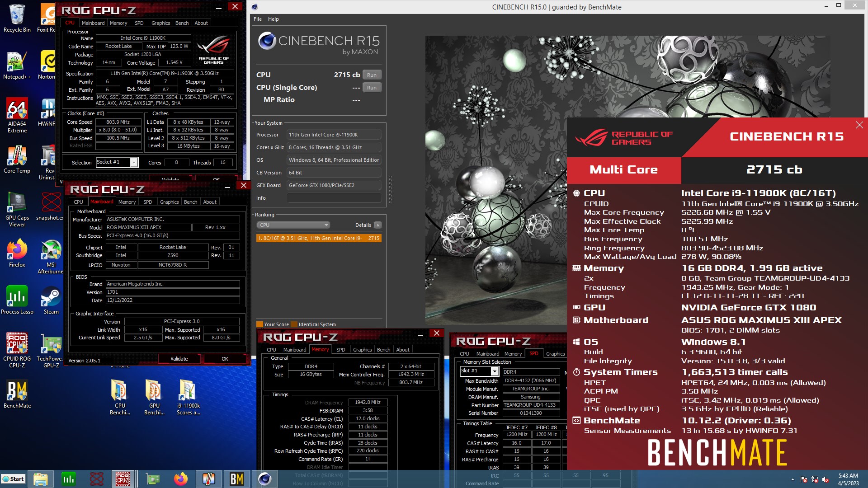
Task: Open About tab in Mainboard CPU-Z window
Action: coord(210,202)
